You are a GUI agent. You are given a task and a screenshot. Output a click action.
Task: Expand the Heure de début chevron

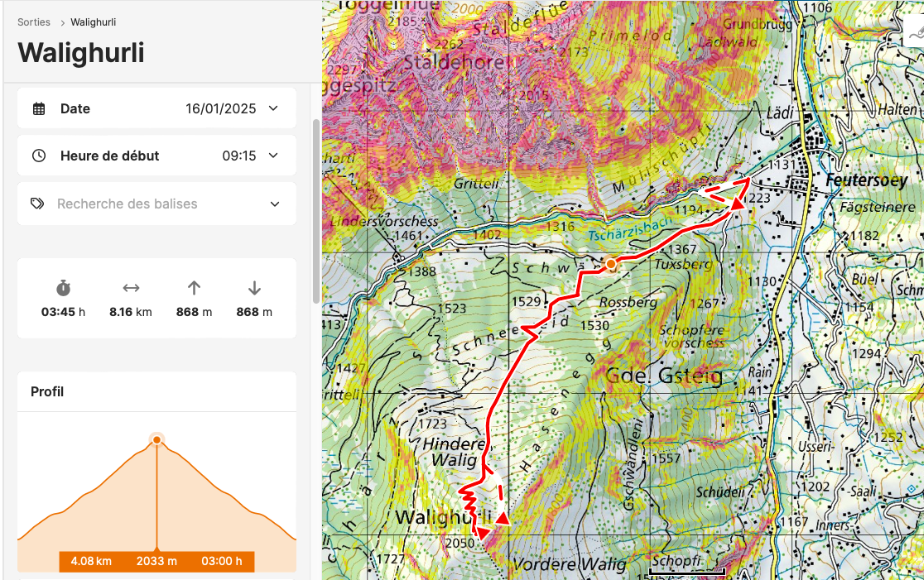click(274, 156)
